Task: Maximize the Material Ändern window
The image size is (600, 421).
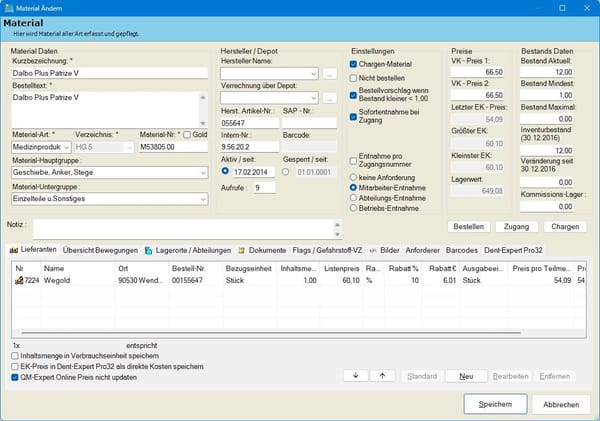Action: tap(562, 8)
